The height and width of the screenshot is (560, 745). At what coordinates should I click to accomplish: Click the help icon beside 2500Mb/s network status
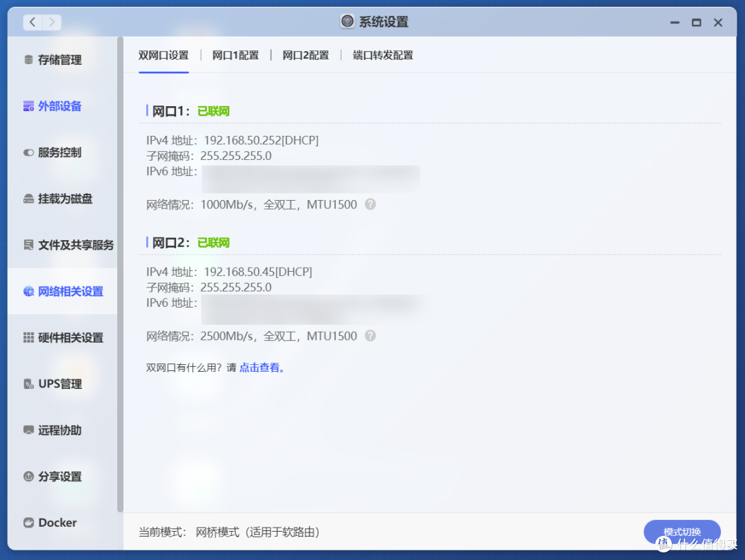[x=370, y=336]
